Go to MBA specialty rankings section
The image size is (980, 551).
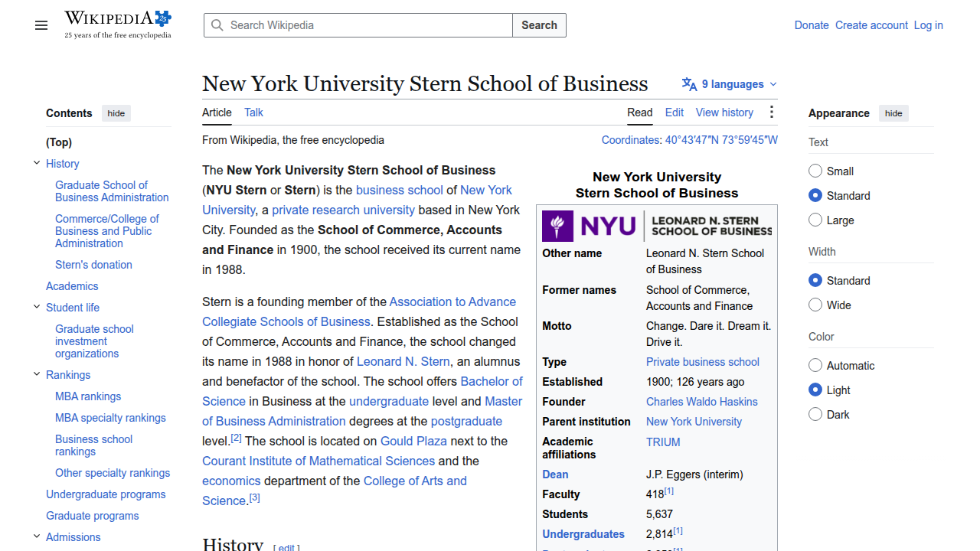click(x=110, y=418)
